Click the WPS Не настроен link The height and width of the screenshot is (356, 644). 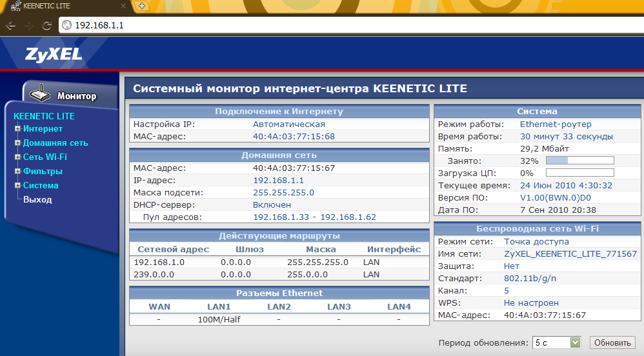click(531, 303)
